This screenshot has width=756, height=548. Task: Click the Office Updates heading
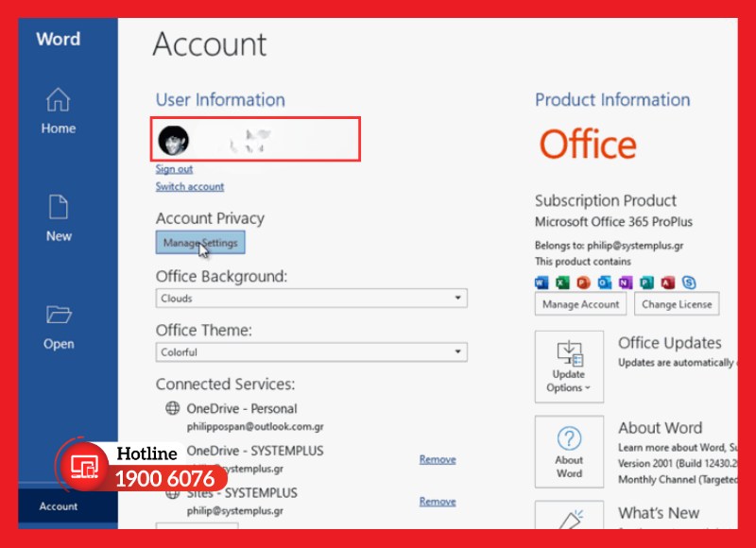pos(670,343)
